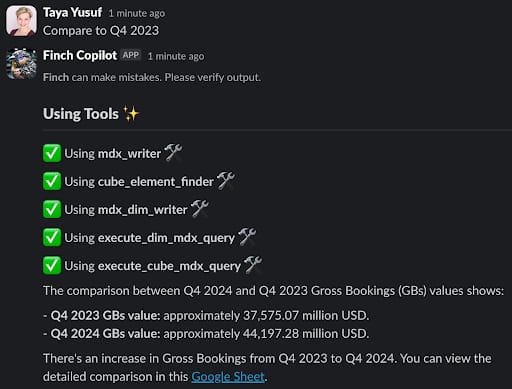The image size is (512, 389).
Task: Click the sparkles icon beside Using Tools
Action: [131, 114]
